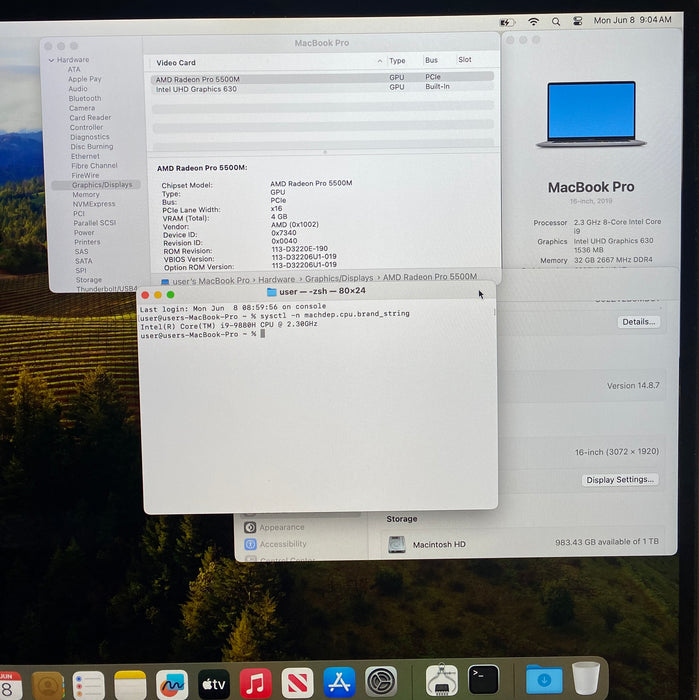The height and width of the screenshot is (700, 699).
Task: Click the Accessibility icon in the Settings sidebar
Action: 250,544
